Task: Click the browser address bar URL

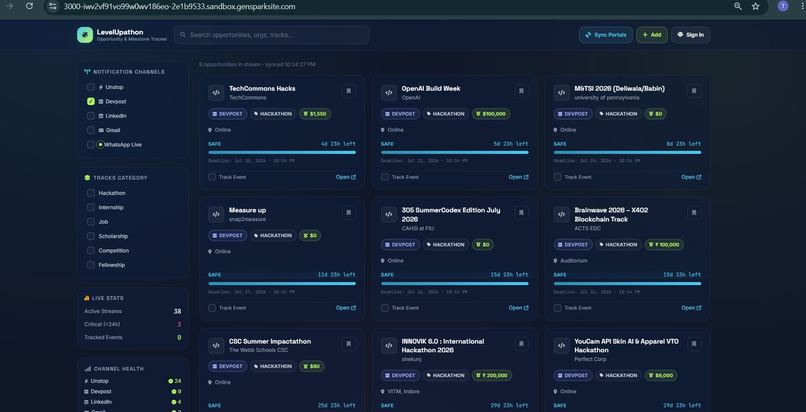Action: 179,6
